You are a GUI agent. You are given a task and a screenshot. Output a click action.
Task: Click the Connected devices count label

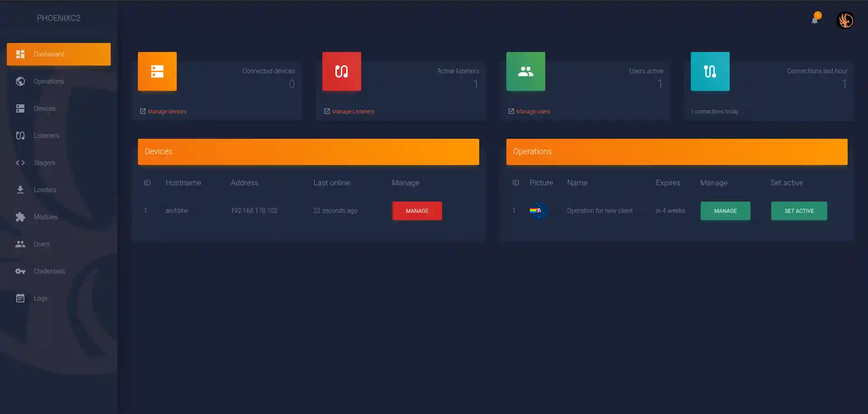(x=269, y=71)
